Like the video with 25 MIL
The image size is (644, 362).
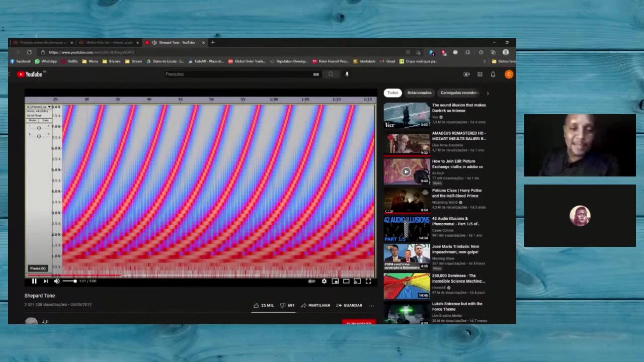click(264, 305)
